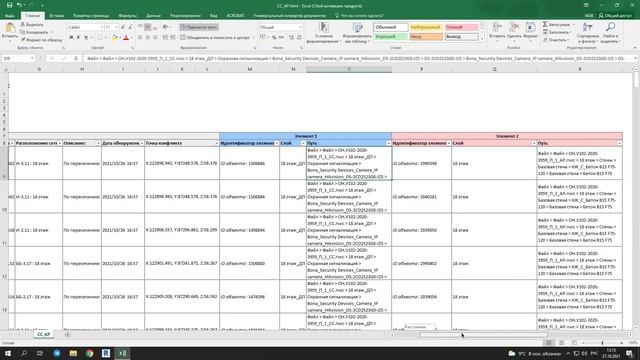Apply Обычный cell style
This screenshot has width=640, height=360.
coord(391,27)
